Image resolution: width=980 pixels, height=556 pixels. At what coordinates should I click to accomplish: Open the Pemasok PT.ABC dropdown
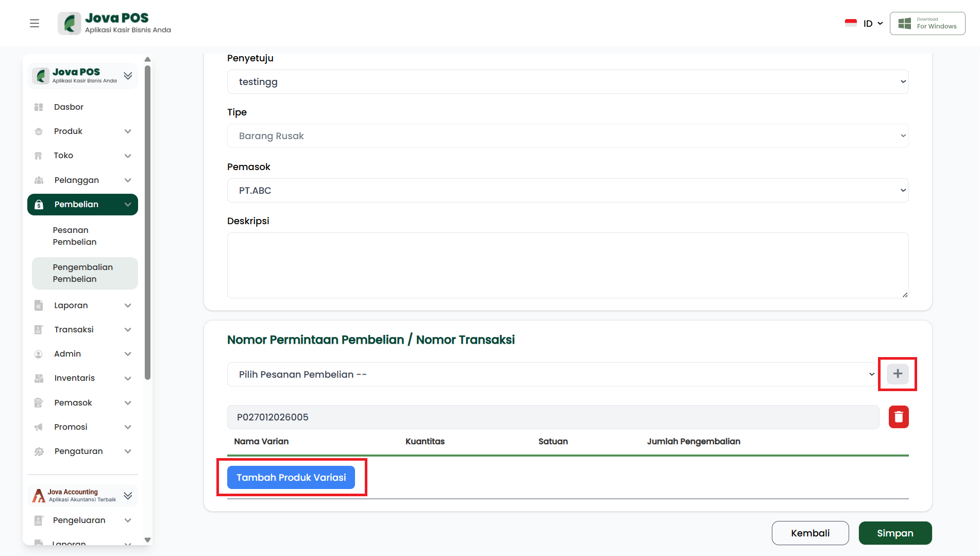click(x=567, y=191)
